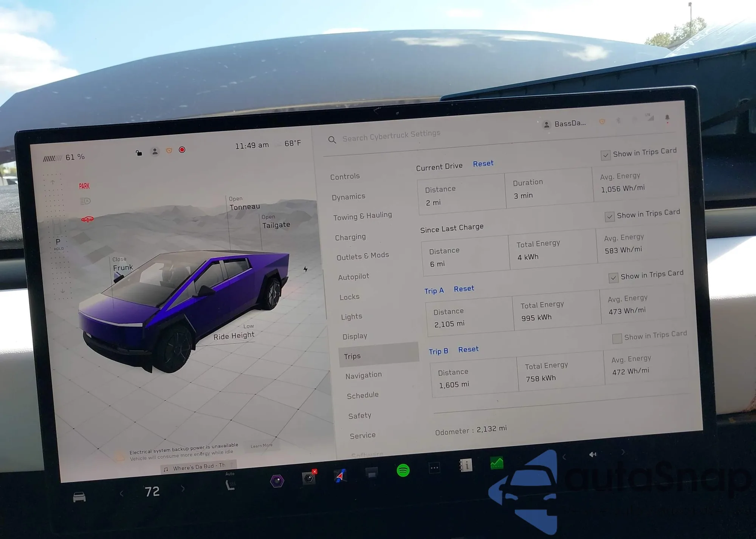This screenshot has height=539, width=756.
Task: Open the Navigation settings tab
Action: [364, 375]
